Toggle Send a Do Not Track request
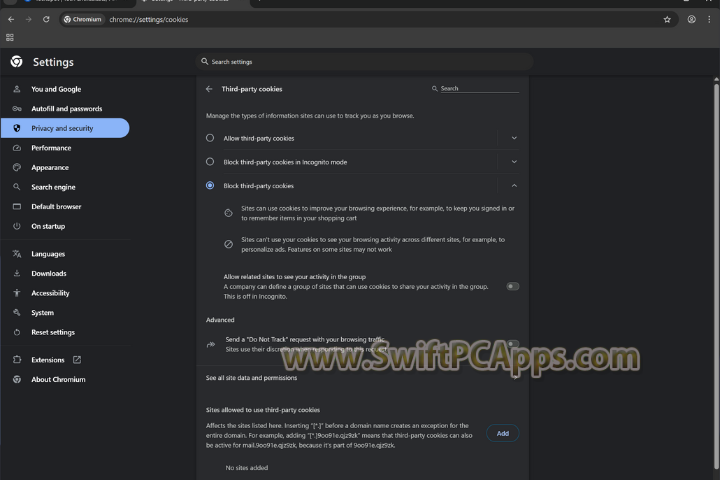Image resolution: width=720 pixels, height=480 pixels. (x=512, y=344)
